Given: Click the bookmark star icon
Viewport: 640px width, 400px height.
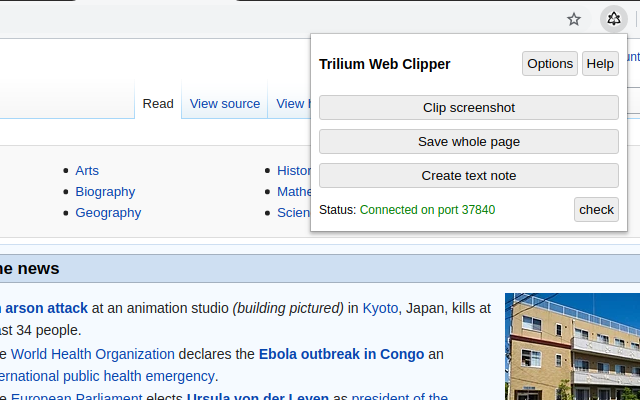Looking at the screenshot, I should (574, 19).
